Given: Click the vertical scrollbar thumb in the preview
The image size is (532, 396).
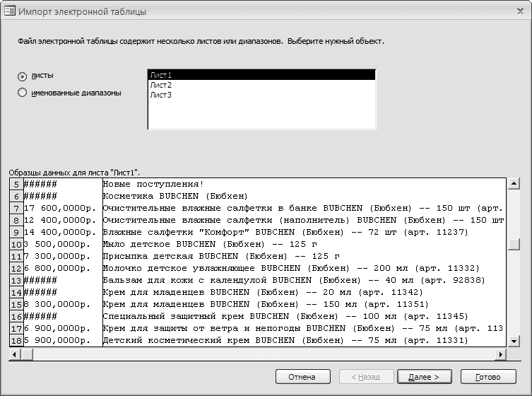Looking at the screenshot, I should pos(514,245).
